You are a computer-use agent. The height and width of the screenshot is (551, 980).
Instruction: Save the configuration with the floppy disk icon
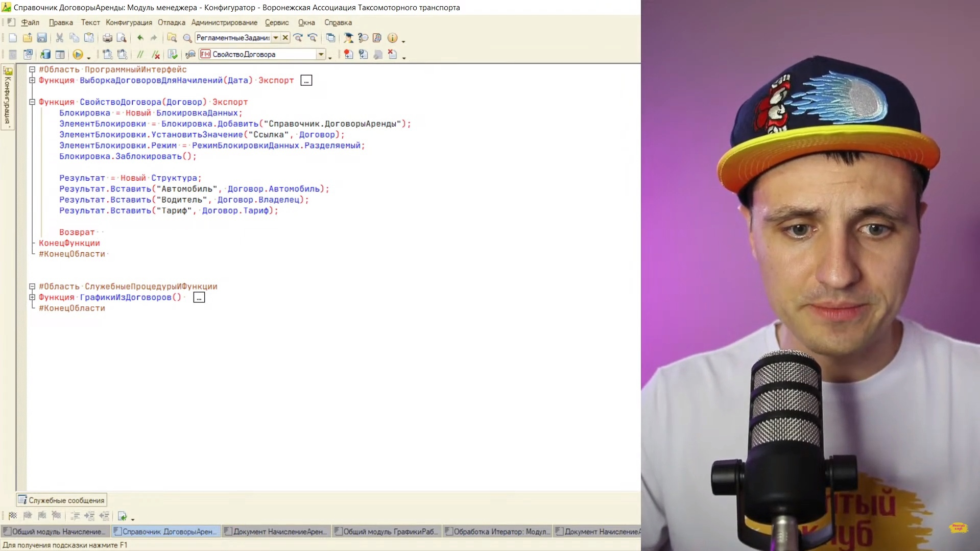(x=42, y=38)
